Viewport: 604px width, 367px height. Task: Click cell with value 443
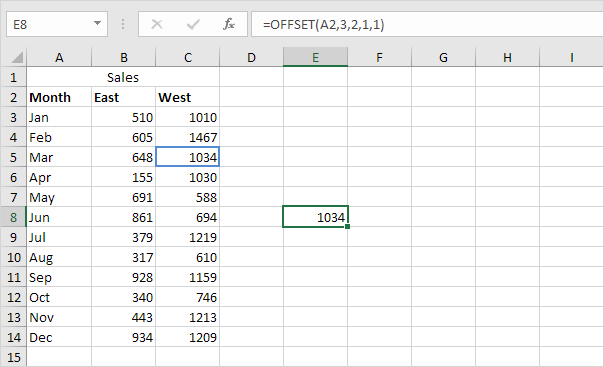[x=124, y=318]
